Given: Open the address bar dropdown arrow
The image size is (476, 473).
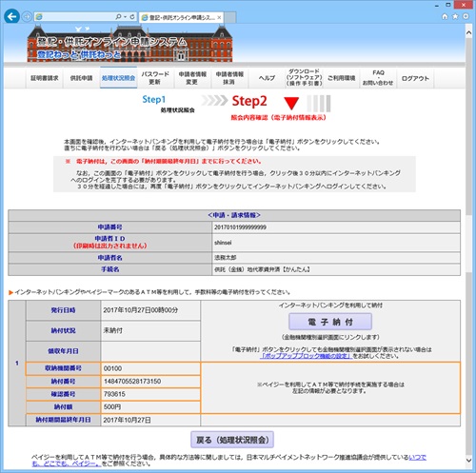Looking at the screenshot, I should [x=125, y=17].
